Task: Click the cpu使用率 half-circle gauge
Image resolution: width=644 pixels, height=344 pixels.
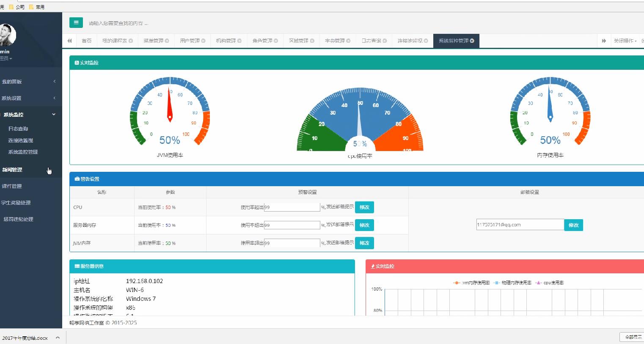Action: (360, 120)
